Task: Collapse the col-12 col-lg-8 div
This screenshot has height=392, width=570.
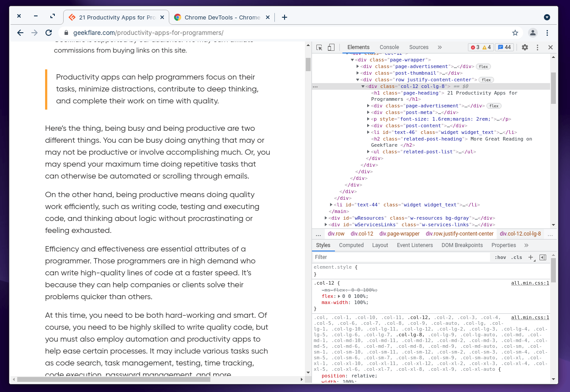Action: (363, 87)
